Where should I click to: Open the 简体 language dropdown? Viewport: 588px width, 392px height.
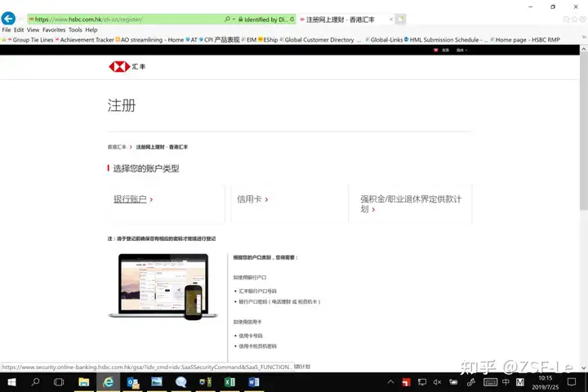click(x=461, y=50)
